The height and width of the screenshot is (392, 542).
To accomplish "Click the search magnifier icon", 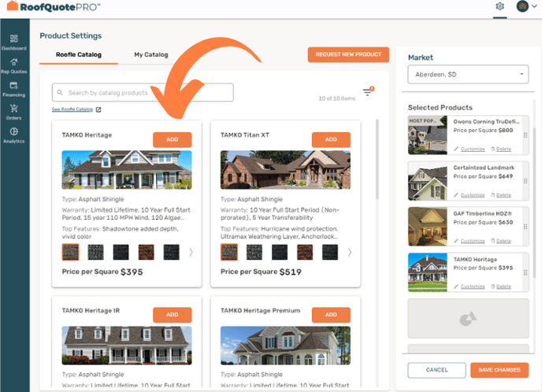I will [x=60, y=93].
